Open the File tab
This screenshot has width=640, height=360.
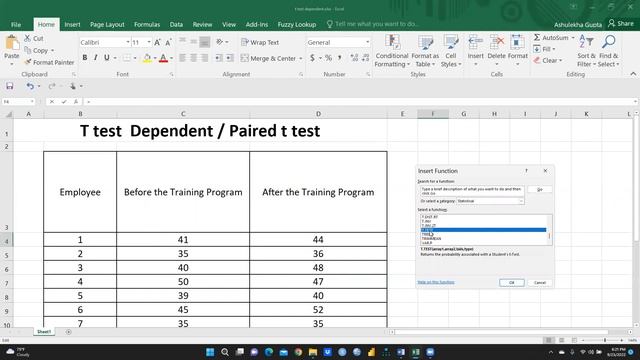pos(16,24)
